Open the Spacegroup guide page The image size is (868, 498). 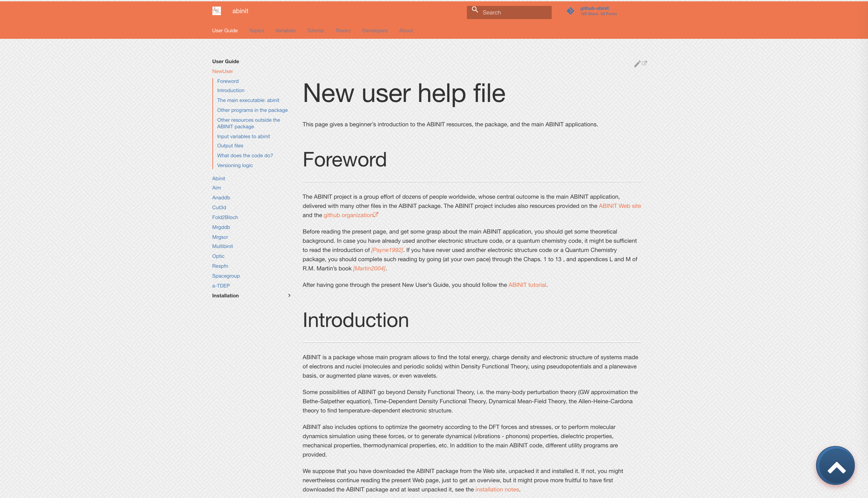coord(226,276)
